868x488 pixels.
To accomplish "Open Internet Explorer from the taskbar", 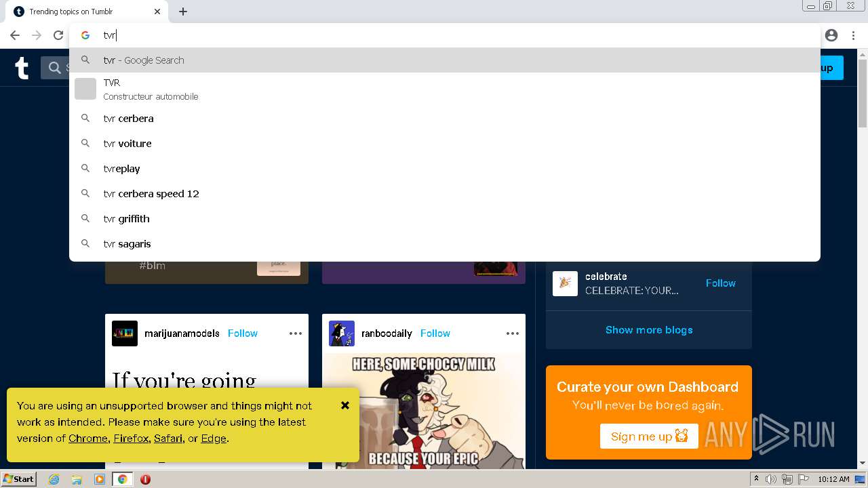I will pyautogui.click(x=54, y=479).
